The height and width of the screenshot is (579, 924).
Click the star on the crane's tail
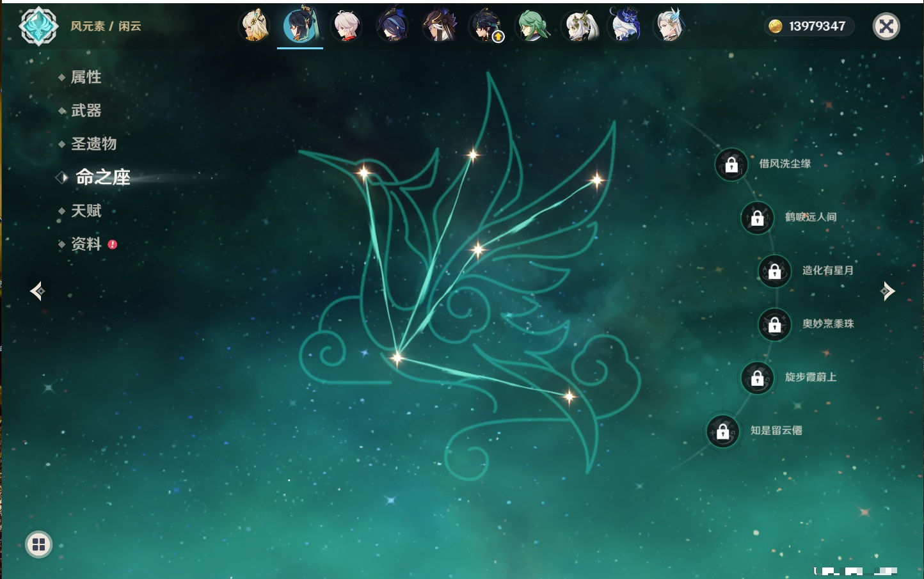click(569, 397)
